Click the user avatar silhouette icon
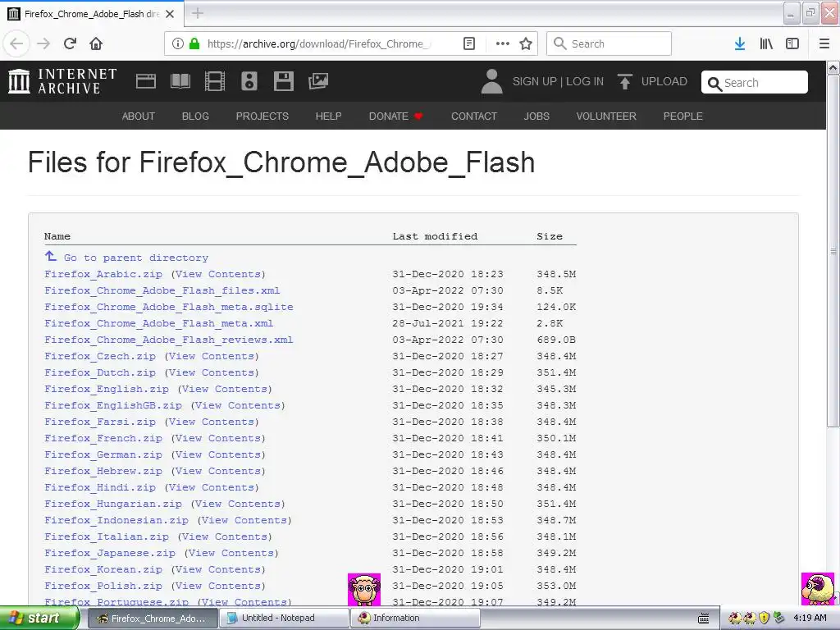840x630 pixels. coord(492,81)
